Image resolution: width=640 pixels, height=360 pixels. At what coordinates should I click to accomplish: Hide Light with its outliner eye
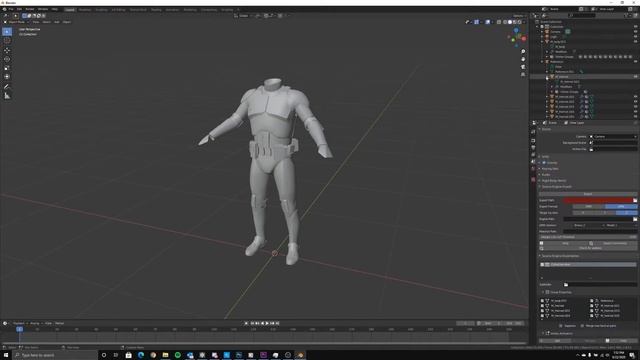636,37
